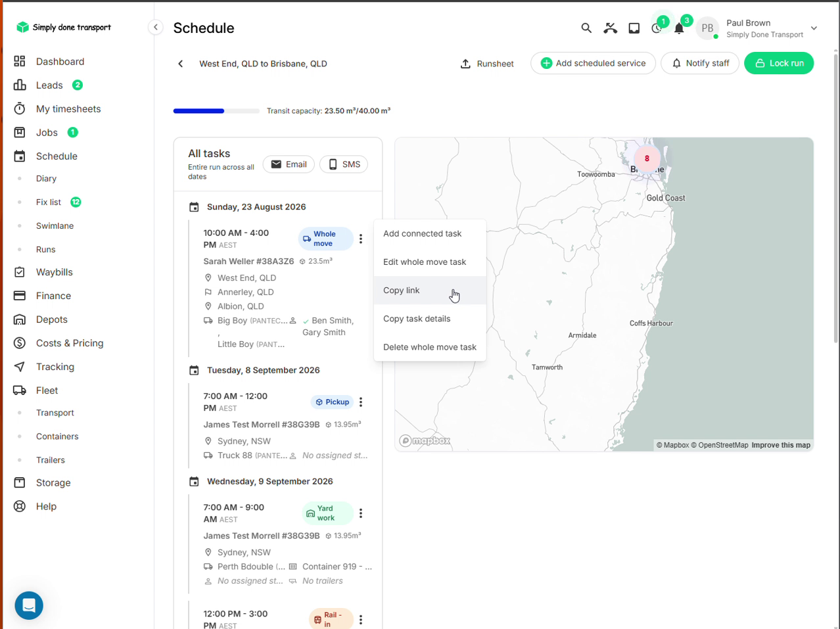Click the OpenStreetMap attribution link
Viewport: 840px width, 629px height.
(x=720, y=445)
